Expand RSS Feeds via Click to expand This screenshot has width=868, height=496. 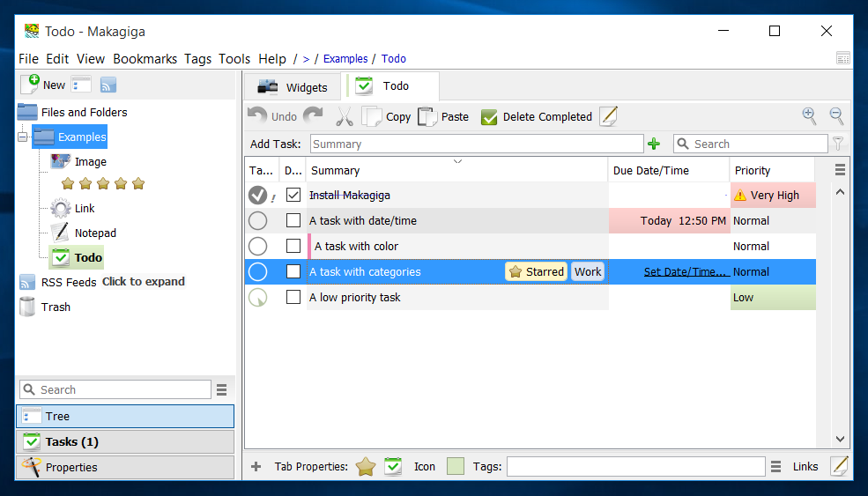(144, 281)
